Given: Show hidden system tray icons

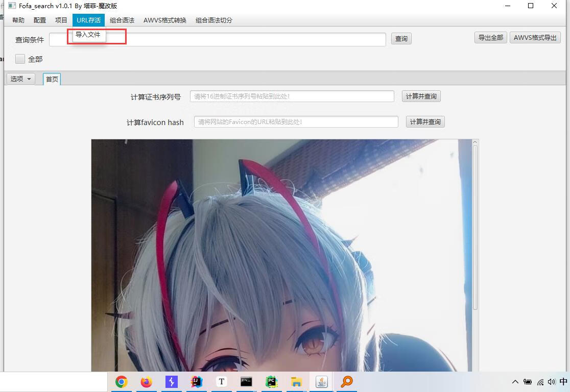Looking at the screenshot, I should tap(515, 382).
